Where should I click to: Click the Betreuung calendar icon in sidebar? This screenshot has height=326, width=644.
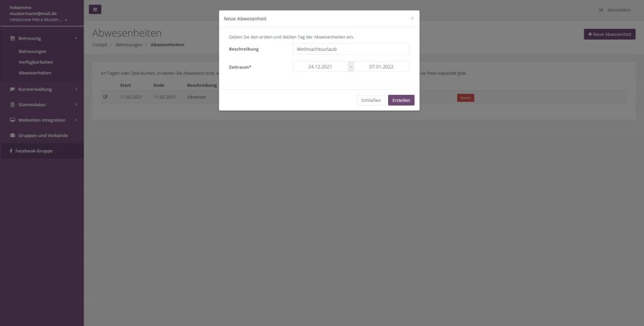[x=13, y=38]
